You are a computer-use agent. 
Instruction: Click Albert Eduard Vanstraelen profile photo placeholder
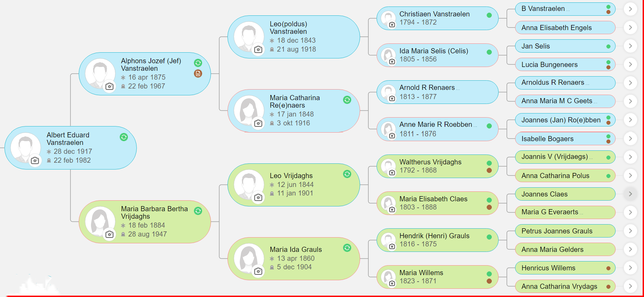(x=26, y=148)
